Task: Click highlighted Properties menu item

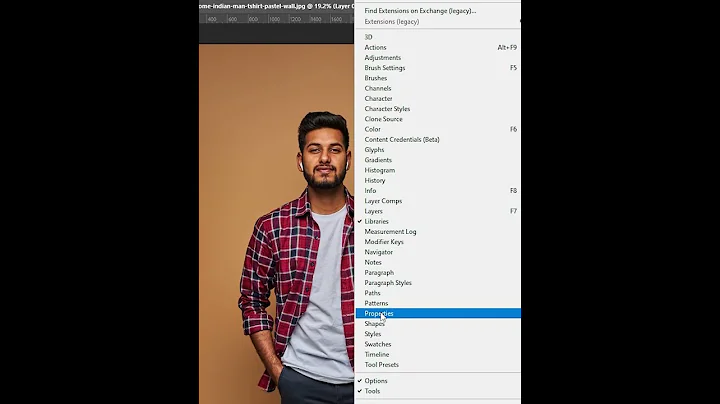Action: [x=438, y=313]
